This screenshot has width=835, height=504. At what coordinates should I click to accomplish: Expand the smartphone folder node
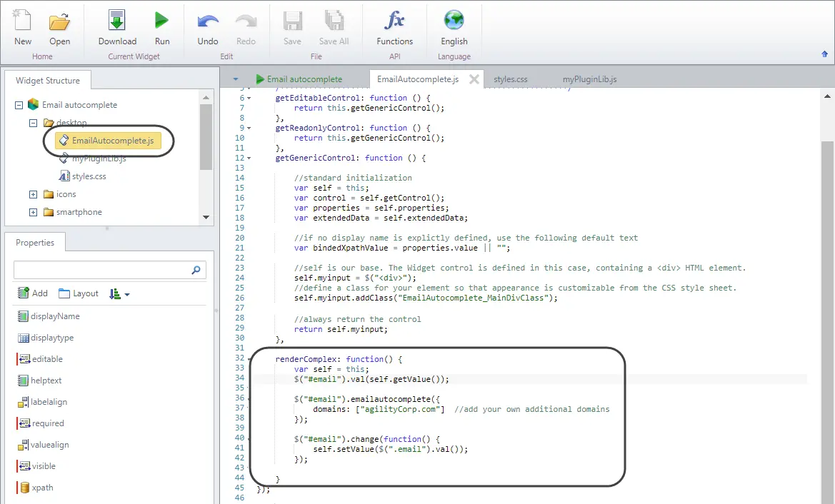pos(33,212)
